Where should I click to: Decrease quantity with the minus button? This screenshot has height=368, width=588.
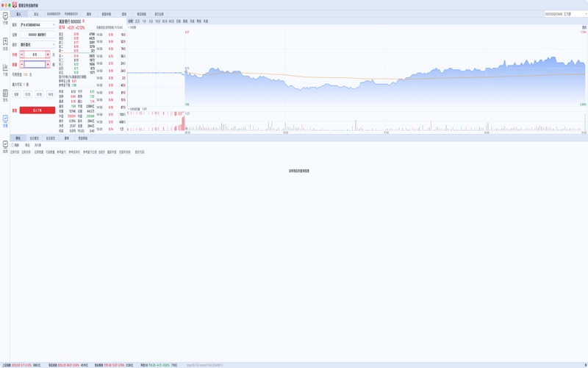[22, 65]
